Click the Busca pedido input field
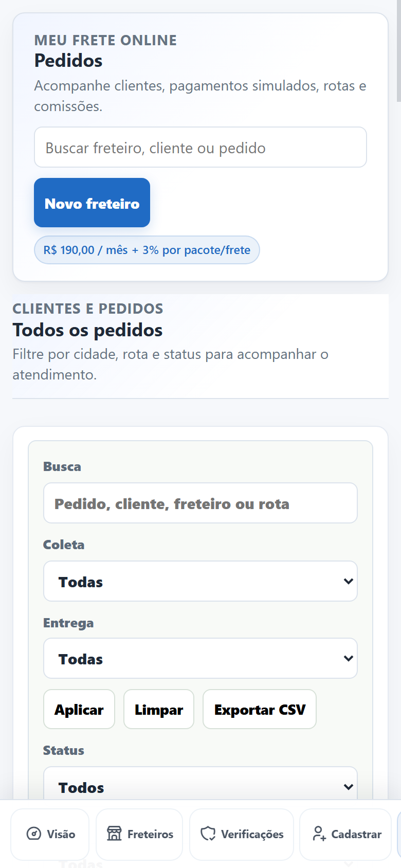401x868 pixels. pyautogui.click(x=200, y=503)
